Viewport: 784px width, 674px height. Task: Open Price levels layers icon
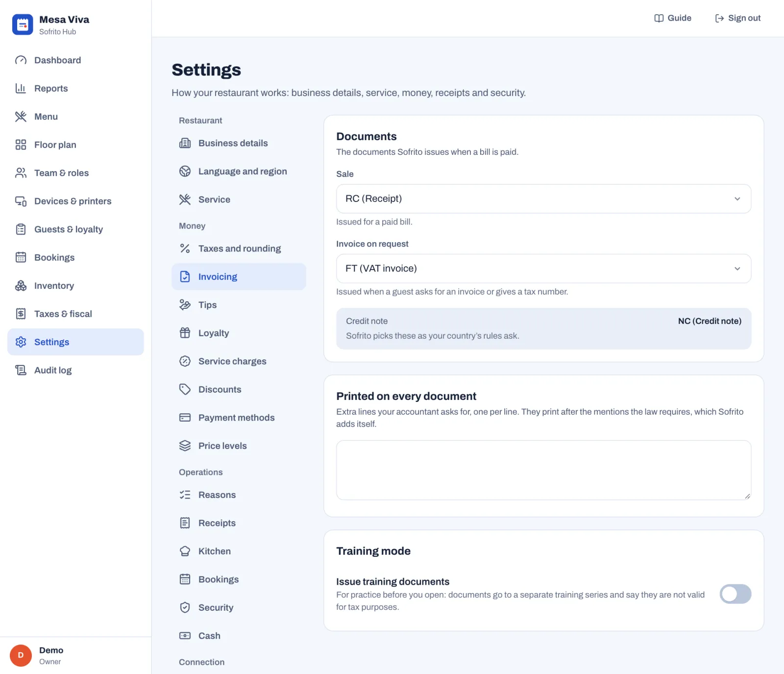(185, 446)
